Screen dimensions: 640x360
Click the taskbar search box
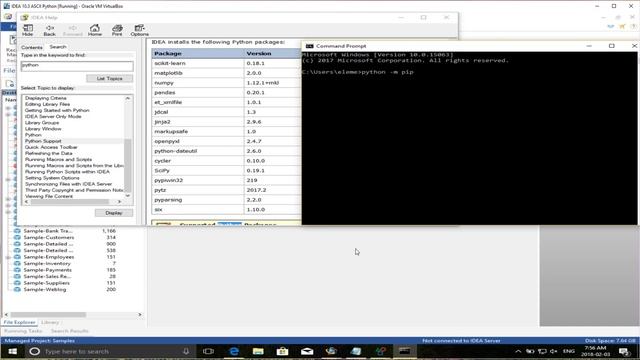pyautogui.click(x=110, y=351)
